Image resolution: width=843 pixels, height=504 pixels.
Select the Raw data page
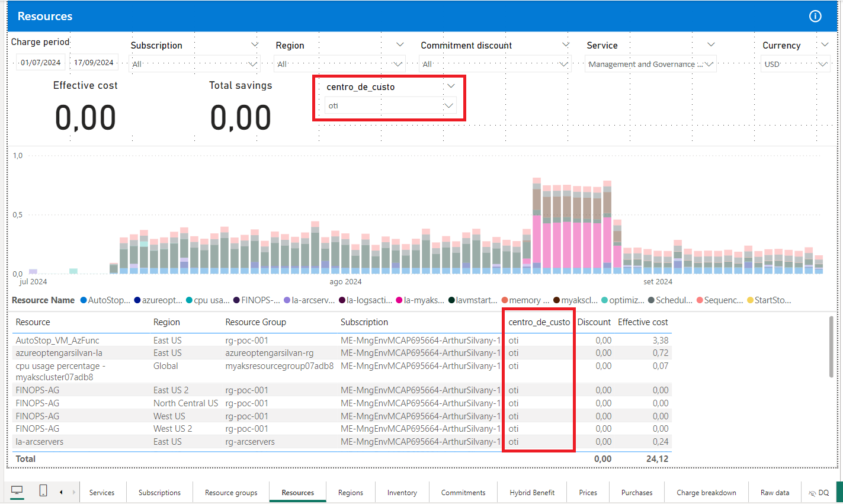[x=774, y=492]
